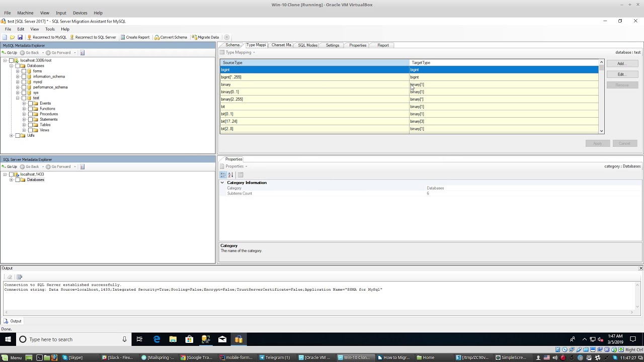
Task: Expand the Tables folder under test
Action: pos(24,125)
